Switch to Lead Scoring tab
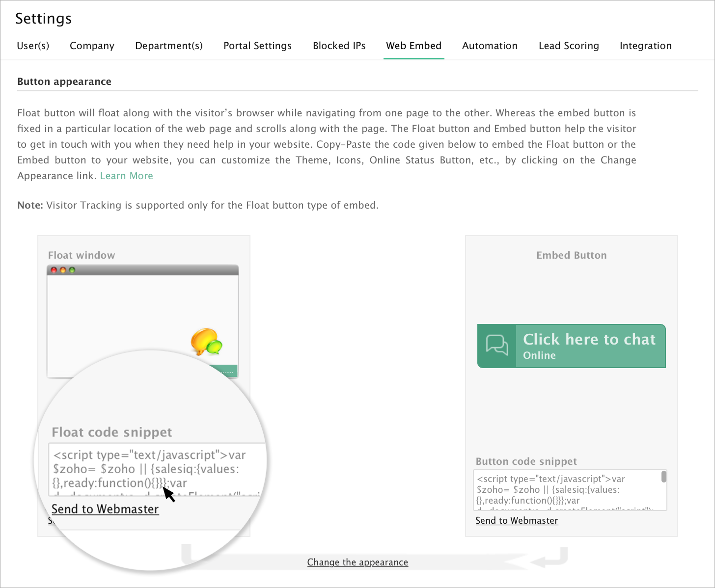This screenshot has height=588, width=715. pos(569,46)
